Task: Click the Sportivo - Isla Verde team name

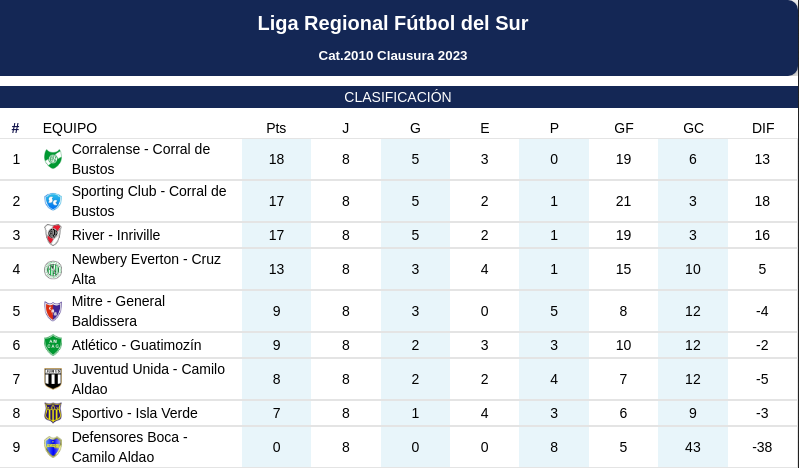Action: pos(135,413)
